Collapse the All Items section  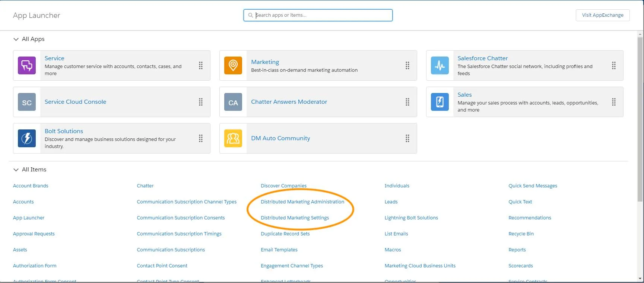point(16,170)
